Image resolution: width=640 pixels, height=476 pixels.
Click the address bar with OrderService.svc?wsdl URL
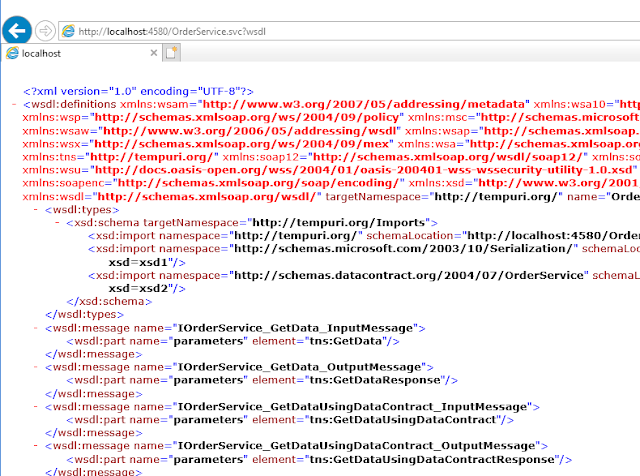(x=351, y=31)
